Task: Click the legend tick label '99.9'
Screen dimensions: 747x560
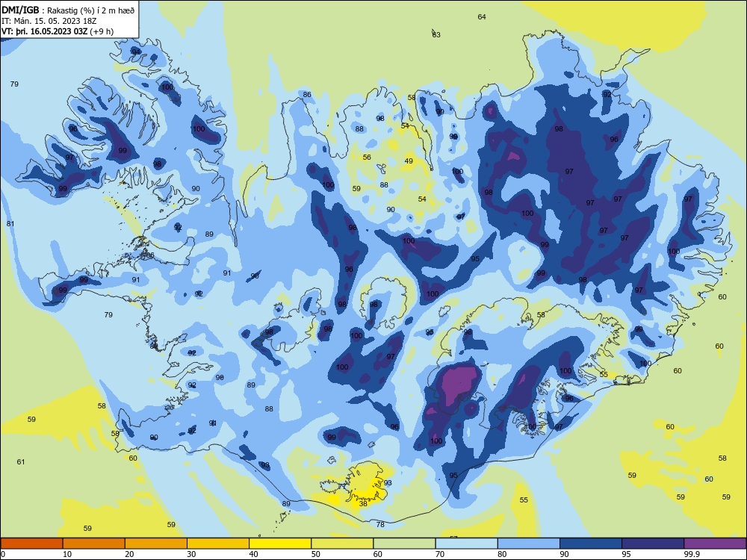Action: (x=692, y=554)
